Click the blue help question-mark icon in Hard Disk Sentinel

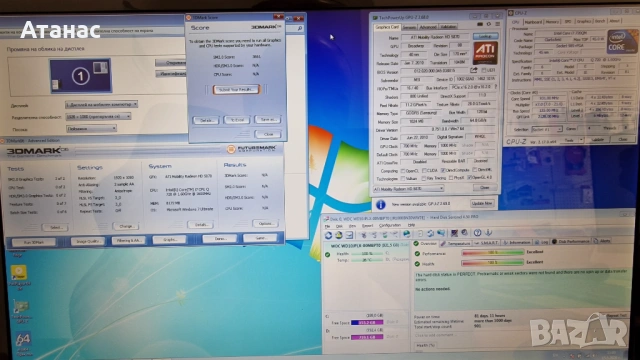[x=477, y=233]
